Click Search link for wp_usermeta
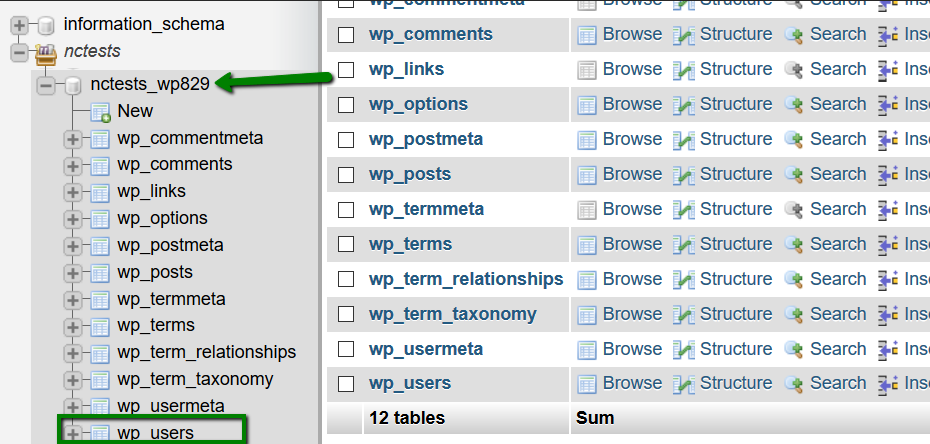Viewport: 930px width, 444px height. 838,349
